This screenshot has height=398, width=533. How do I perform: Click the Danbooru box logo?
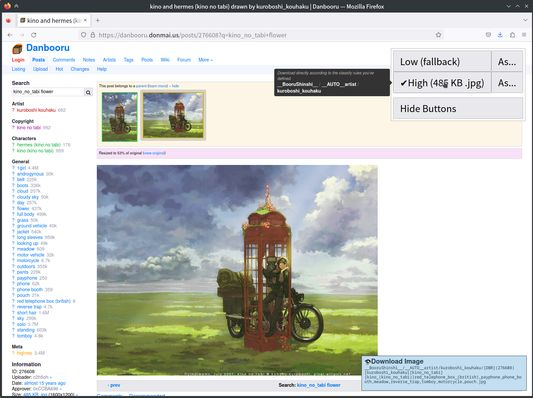click(17, 49)
